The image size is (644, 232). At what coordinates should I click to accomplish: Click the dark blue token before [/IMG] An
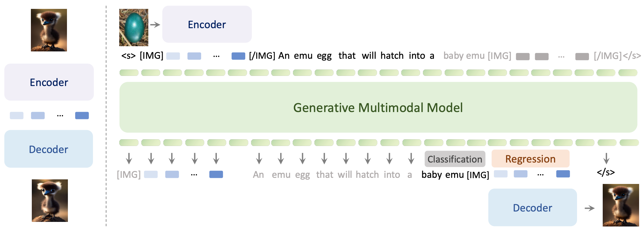point(238,56)
